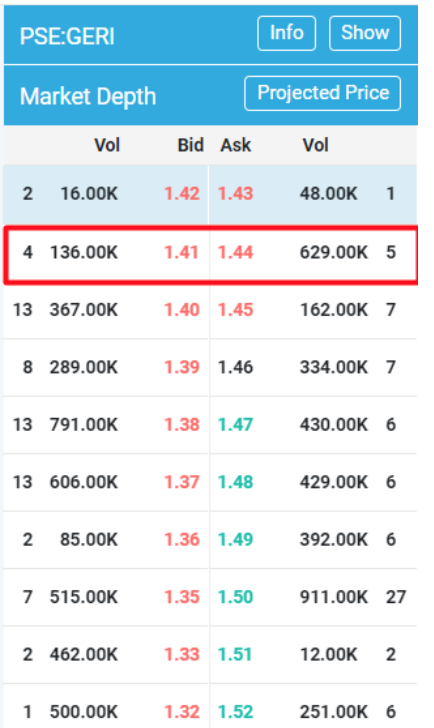Select the 1.35 bid price

182,597
